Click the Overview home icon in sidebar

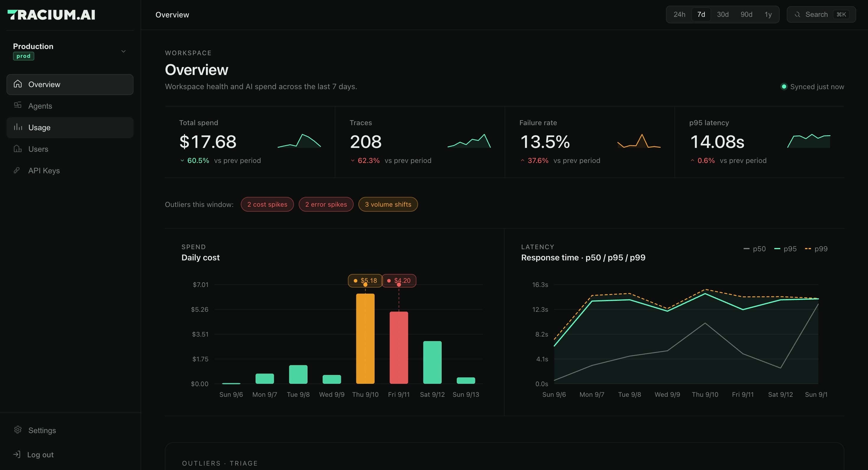pyautogui.click(x=17, y=84)
